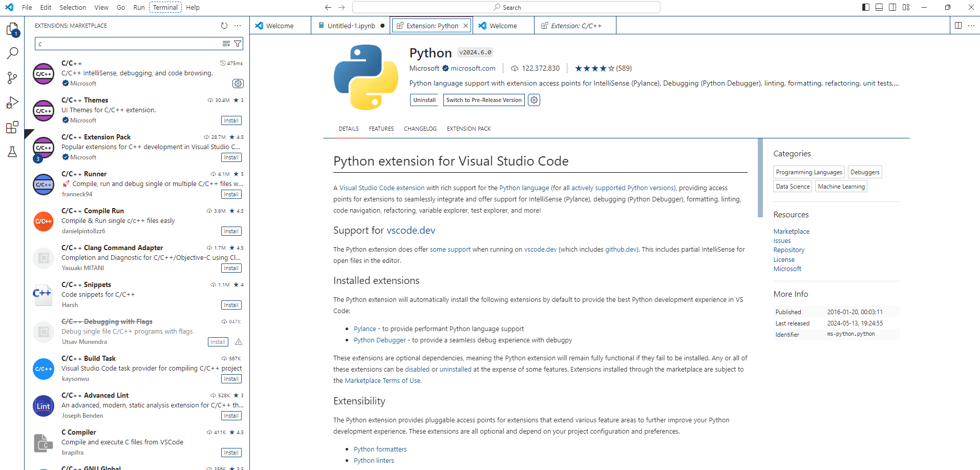The image size is (980, 470).
Task: Open manage gear for C/C++ extension
Action: pos(238,84)
